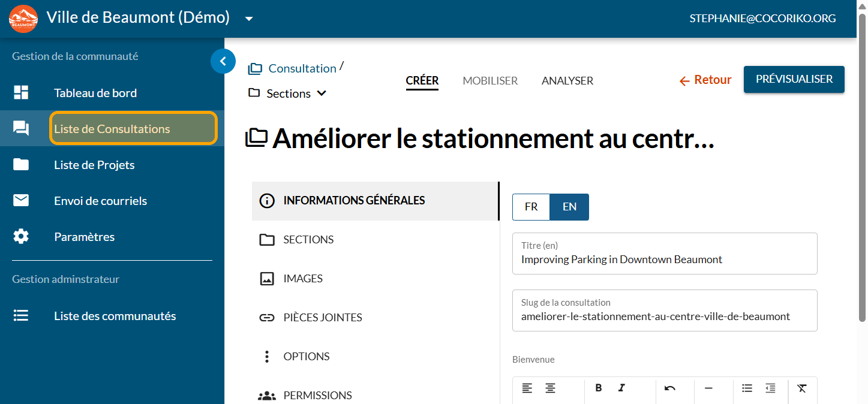Clear text formatting in editor

pos(802,388)
